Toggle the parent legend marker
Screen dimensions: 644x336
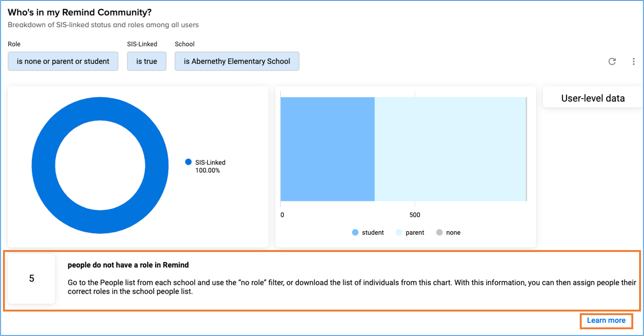[399, 232]
